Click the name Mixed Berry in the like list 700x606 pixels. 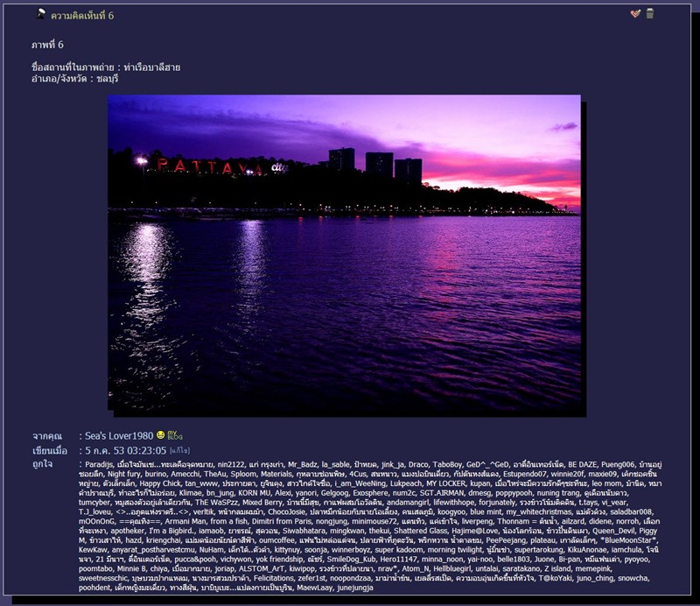pos(262,503)
